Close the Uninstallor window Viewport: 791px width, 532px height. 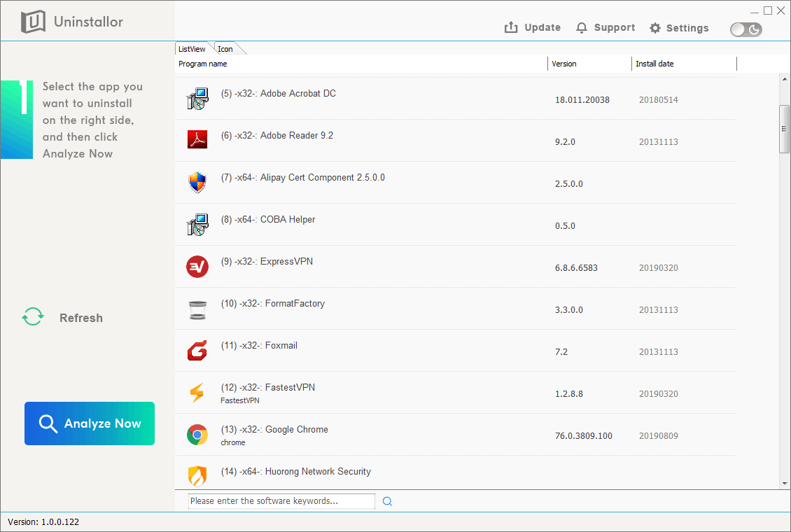point(781,10)
